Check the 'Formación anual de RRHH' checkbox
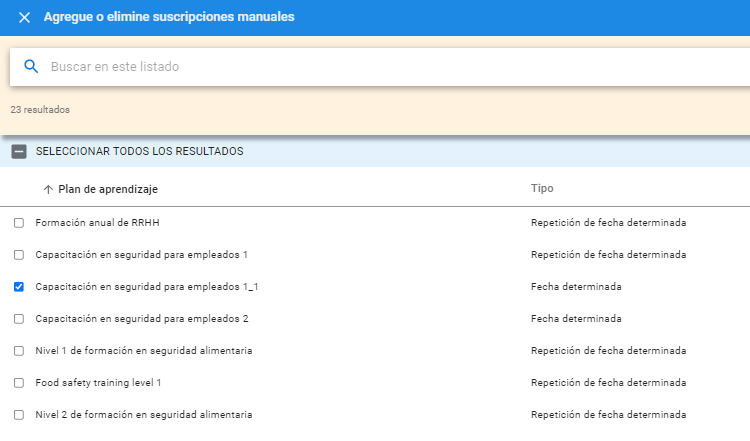 click(19, 223)
